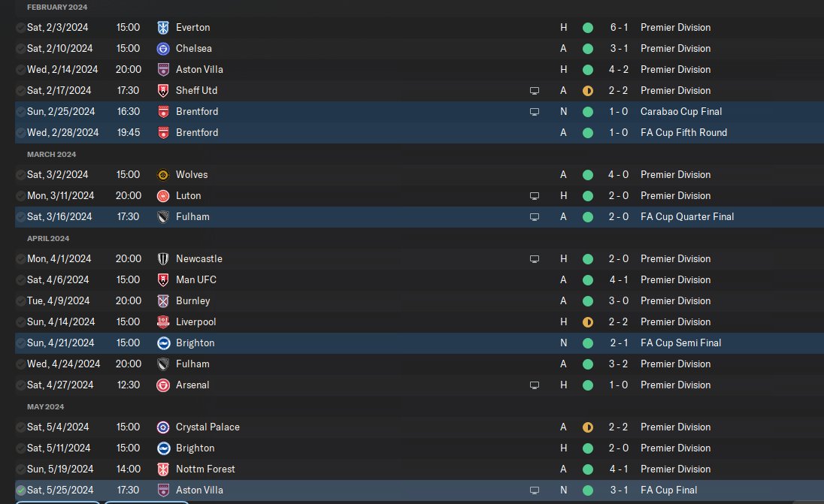Click TV icon on the Luton match row
Image resolution: width=824 pixels, height=504 pixels.
point(535,195)
